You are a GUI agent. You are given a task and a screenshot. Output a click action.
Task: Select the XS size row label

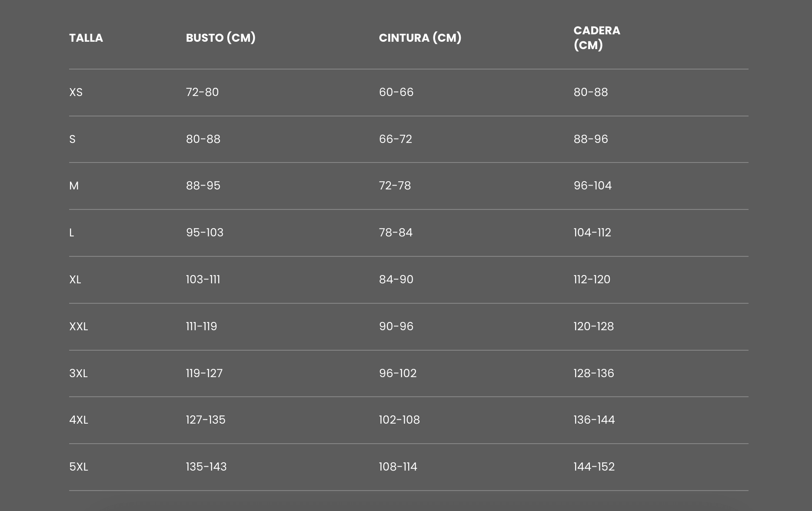[x=76, y=92]
